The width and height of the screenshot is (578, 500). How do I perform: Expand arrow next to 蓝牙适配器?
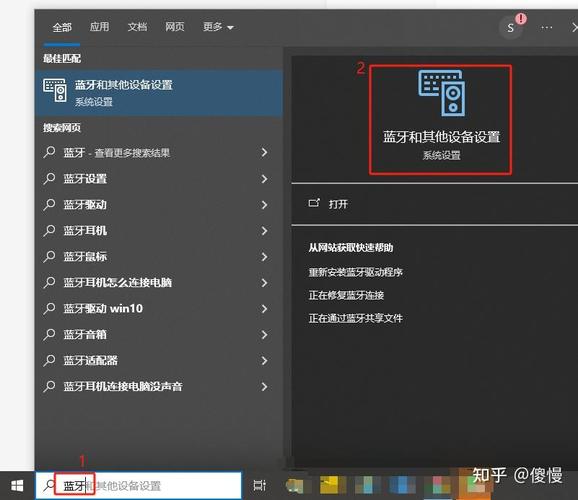[x=264, y=361]
